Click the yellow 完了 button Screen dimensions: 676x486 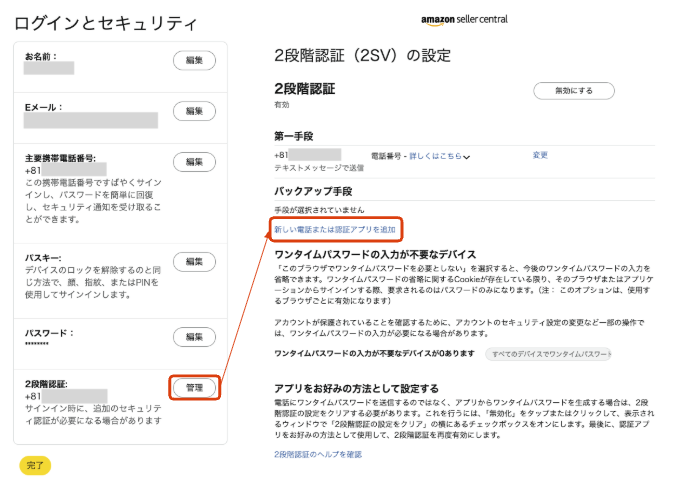pos(35,465)
